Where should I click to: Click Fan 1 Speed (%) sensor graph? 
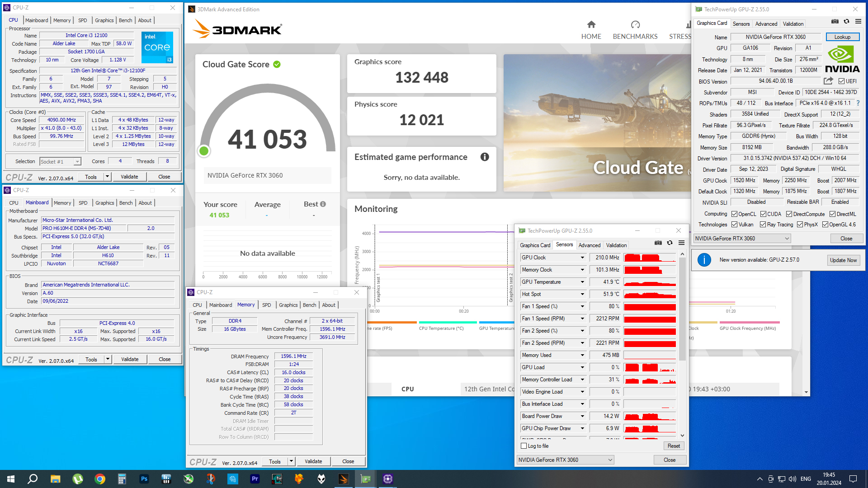click(650, 306)
